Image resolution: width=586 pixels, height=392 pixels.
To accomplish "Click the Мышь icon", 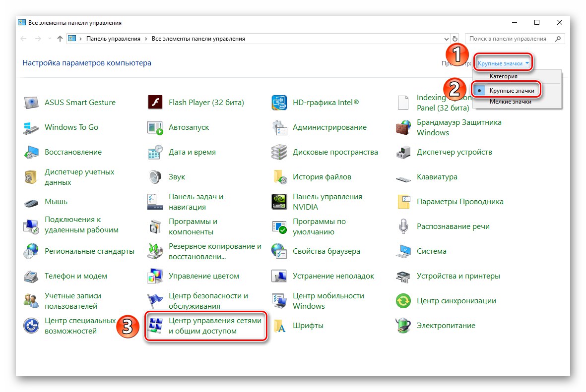I will click(x=31, y=203).
